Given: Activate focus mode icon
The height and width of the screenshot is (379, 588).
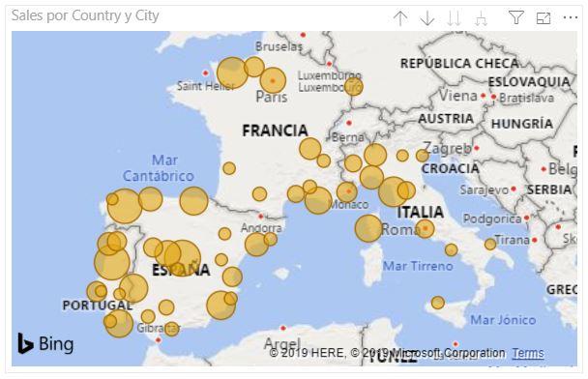Looking at the screenshot, I should coord(544,18).
